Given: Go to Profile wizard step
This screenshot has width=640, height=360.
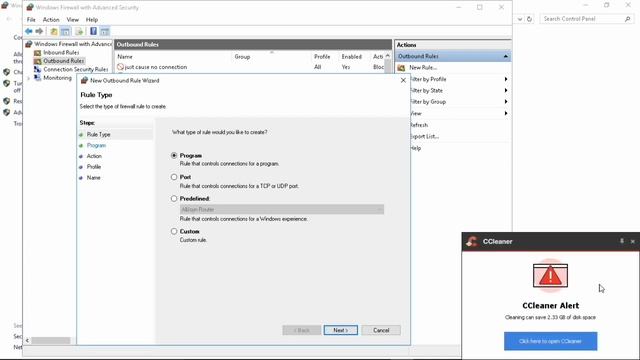Looking at the screenshot, I should point(94,167).
